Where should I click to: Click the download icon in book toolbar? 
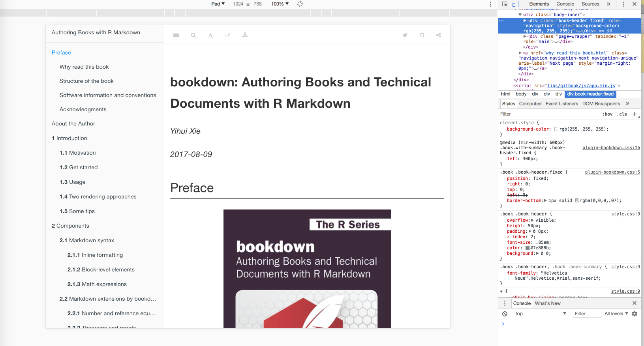coord(245,35)
